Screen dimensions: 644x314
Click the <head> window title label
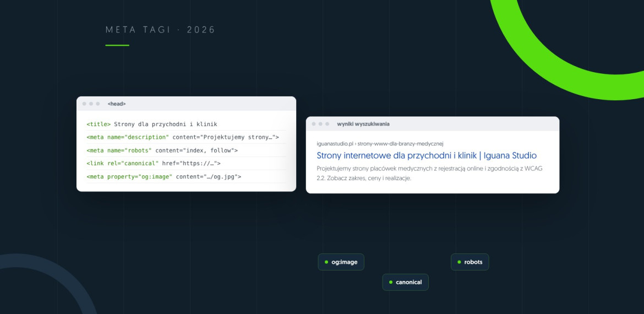pyautogui.click(x=117, y=104)
